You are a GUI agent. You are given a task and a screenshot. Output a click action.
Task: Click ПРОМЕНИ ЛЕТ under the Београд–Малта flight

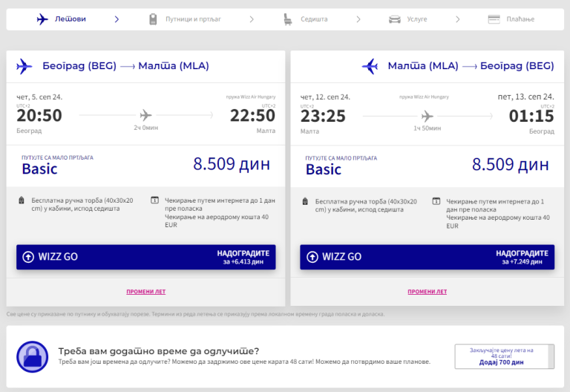tap(145, 292)
